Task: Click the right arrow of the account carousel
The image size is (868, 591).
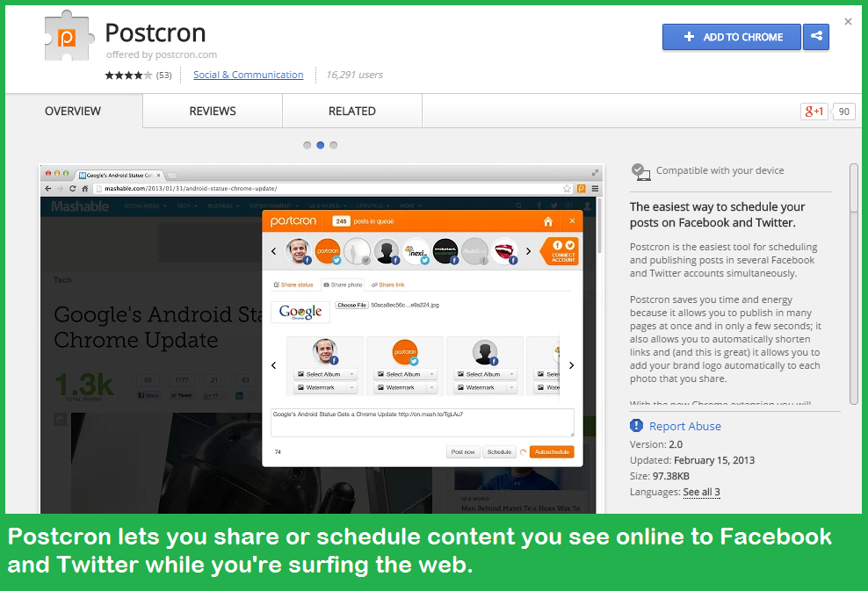Action: pyautogui.click(x=528, y=252)
